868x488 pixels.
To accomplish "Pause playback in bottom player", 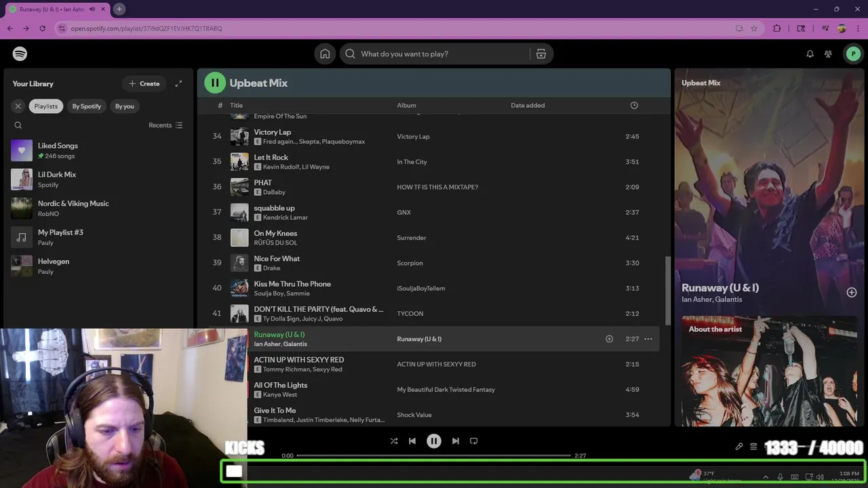I will click(x=434, y=441).
